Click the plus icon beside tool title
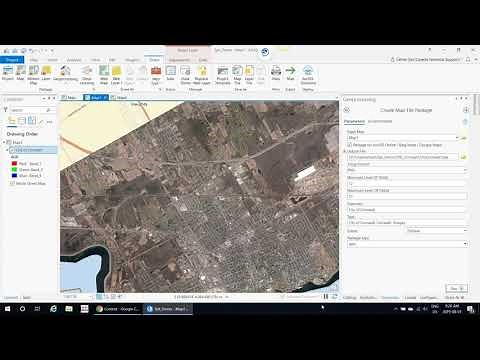 pos(466,110)
